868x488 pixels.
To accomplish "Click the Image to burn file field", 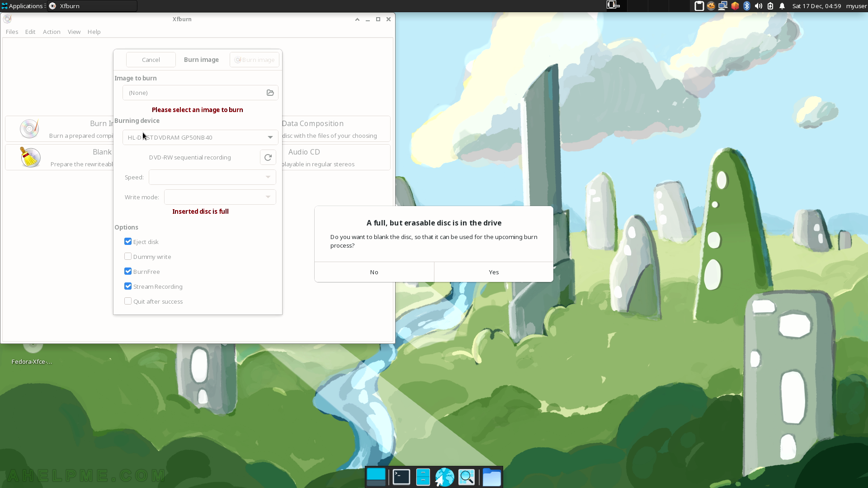I will click(x=200, y=93).
